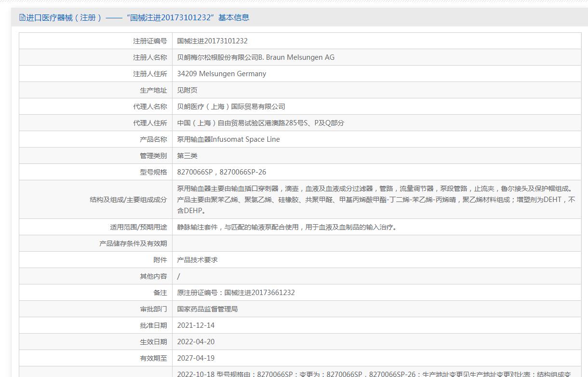Image resolution: width=588 pixels, height=377 pixels.
Task: Click the document icon beside the page title
Action: coord(22,18)
